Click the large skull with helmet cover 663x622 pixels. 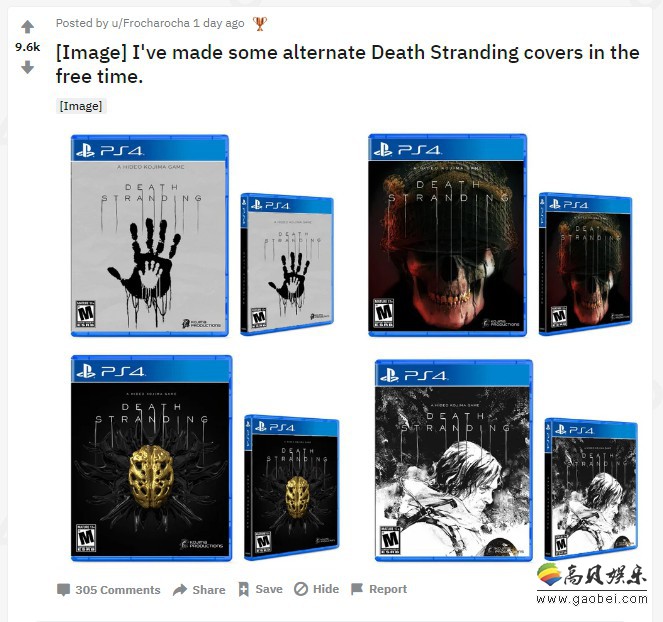447,235
